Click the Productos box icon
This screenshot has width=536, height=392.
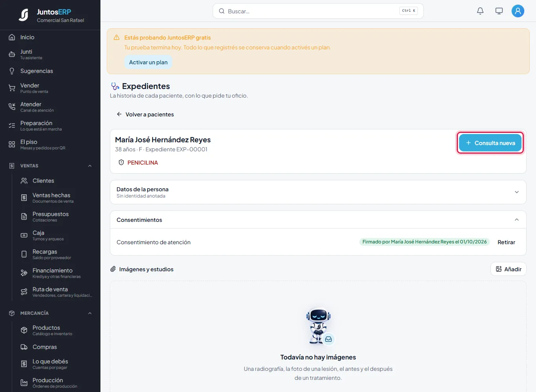click(x=24, y=330)
